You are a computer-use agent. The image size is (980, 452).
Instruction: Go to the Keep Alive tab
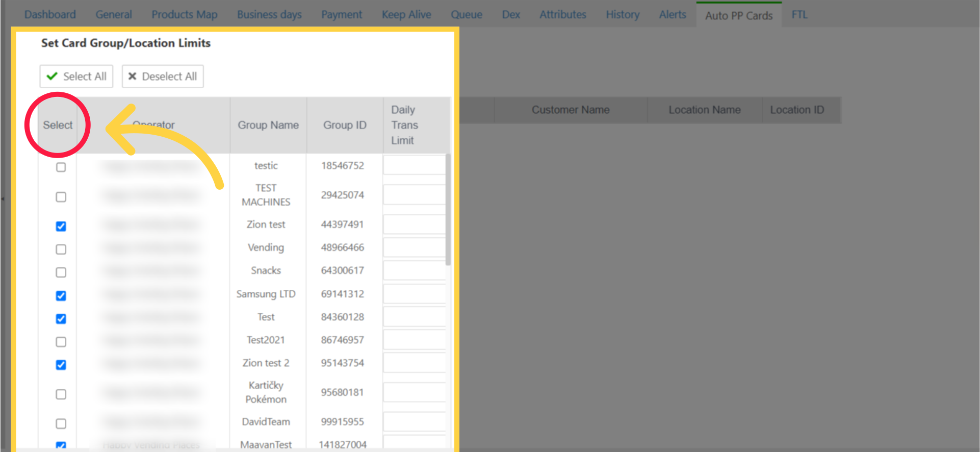click(406, 15)
